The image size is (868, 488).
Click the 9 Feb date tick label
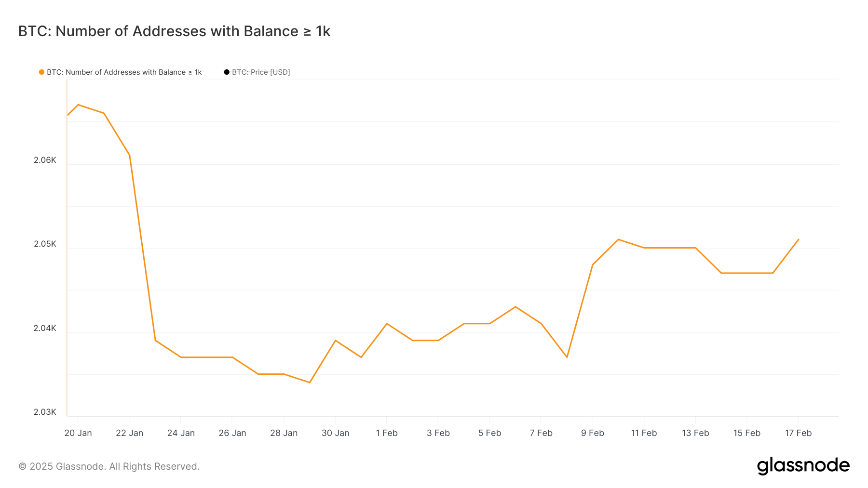(x=592, y=433)
